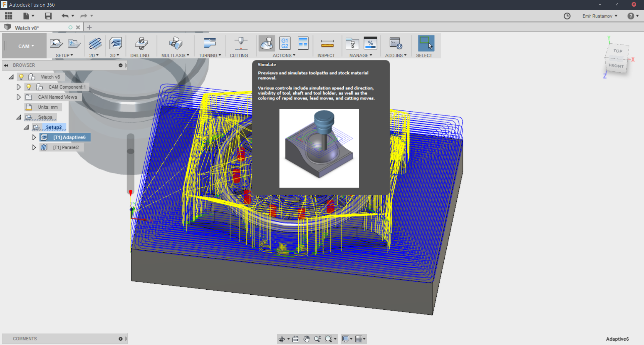The width and height of the screenshot is (644, 345).
Task: Click the New Setup icon
Action: click(x=56, y=44)
